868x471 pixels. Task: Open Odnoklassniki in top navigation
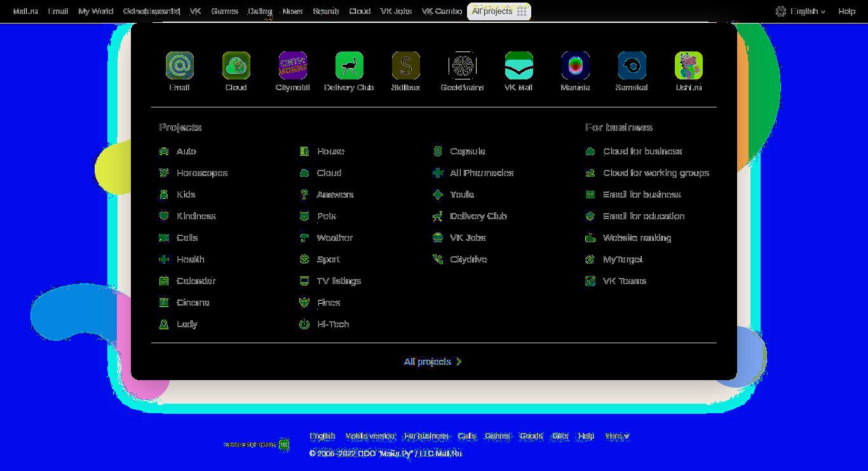pos(152,11)
